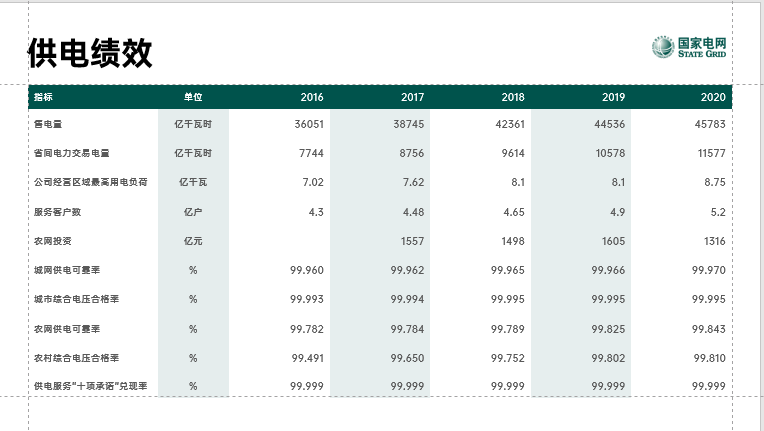Select the unit cell 亿元
Viewport: 764px width, 431px height.
pos(193,241)
